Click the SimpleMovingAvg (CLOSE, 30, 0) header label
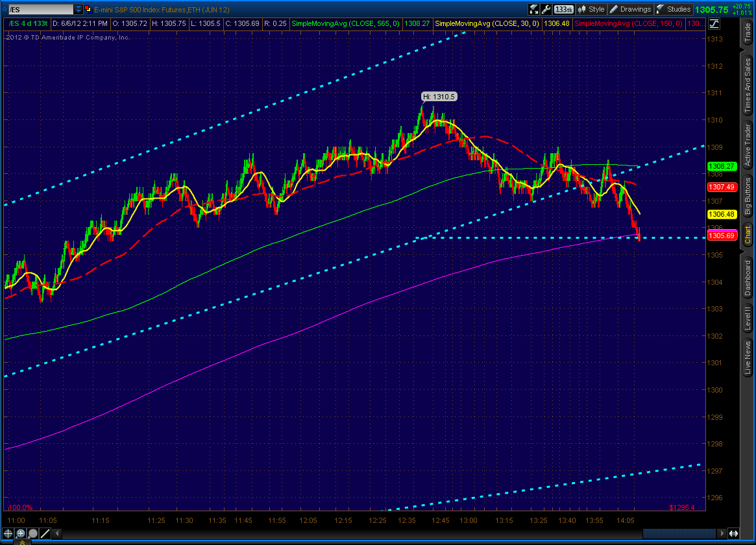 (487, 23)
